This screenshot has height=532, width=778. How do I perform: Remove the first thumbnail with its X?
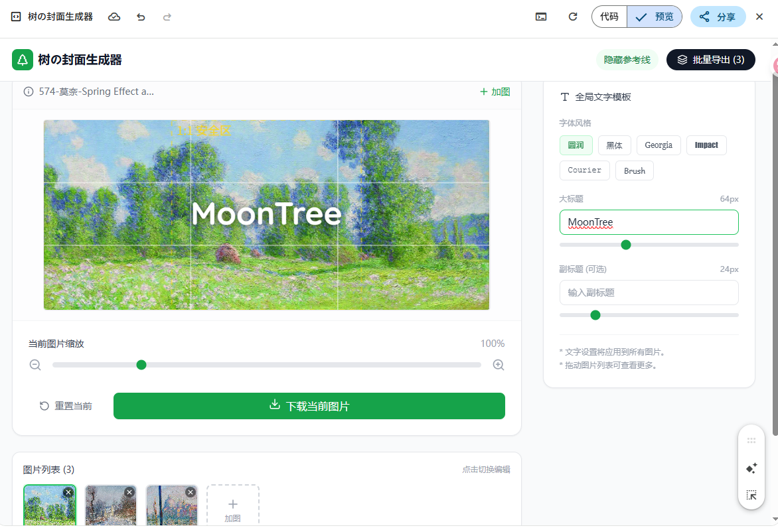pos(68,492)
